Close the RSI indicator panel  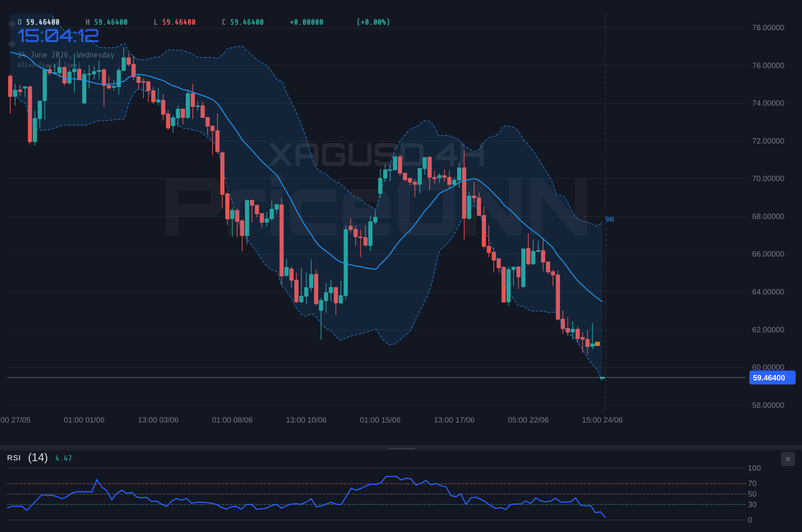point(788,459)
